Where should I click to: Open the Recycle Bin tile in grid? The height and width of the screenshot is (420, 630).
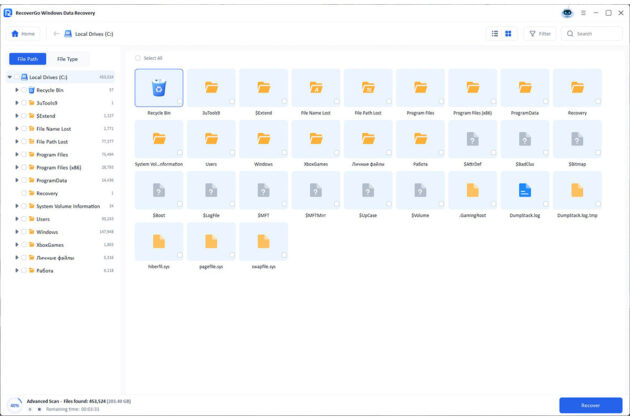159,88
